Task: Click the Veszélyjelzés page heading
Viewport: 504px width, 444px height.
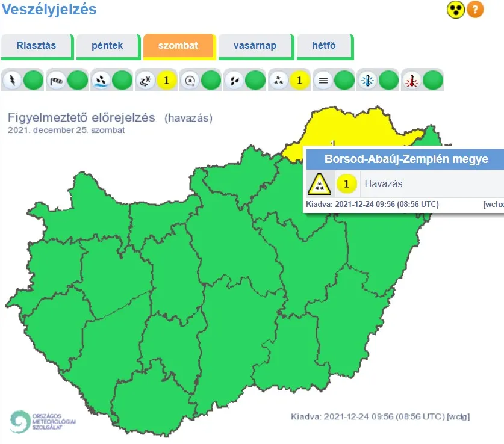Action: pyautogui.click(x=49, y=10)
